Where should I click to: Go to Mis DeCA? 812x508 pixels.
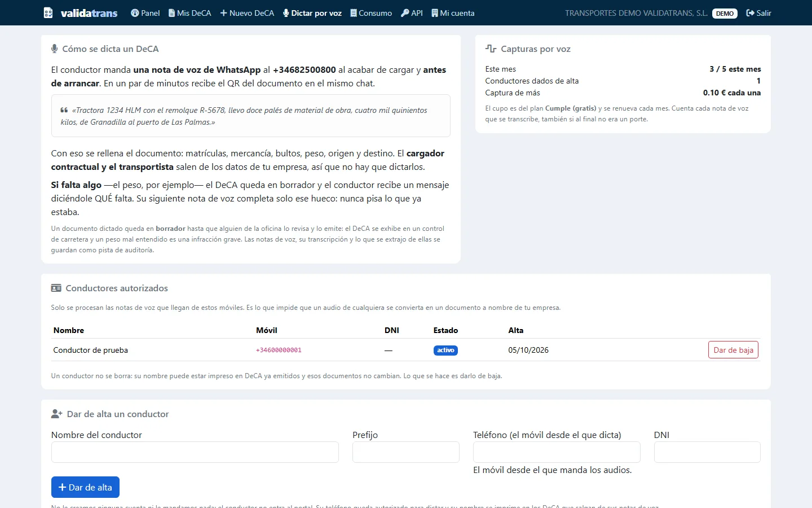190,13
